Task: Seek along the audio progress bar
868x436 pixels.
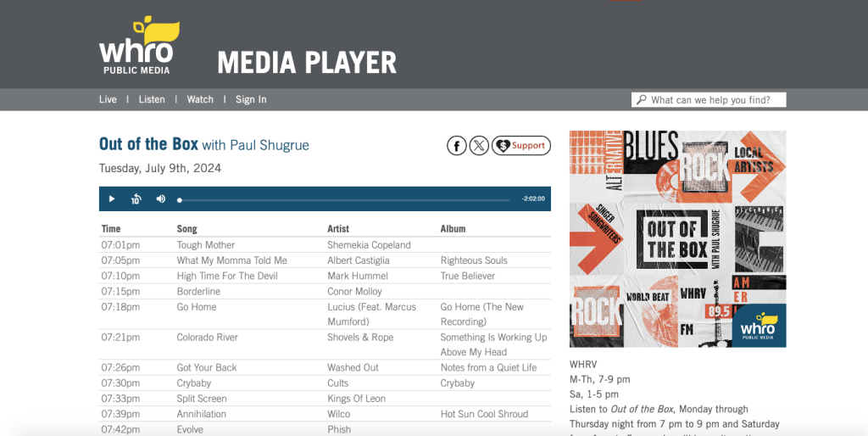Action: (344, 200)
